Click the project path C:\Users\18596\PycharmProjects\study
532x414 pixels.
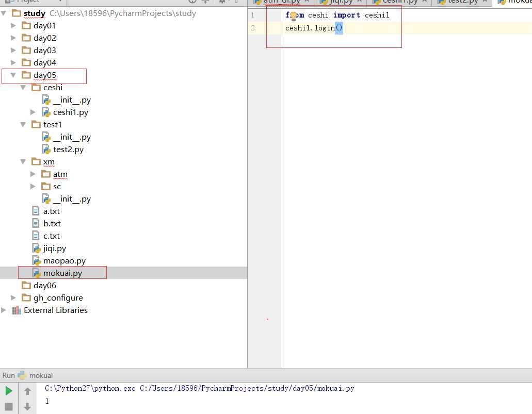122,13
